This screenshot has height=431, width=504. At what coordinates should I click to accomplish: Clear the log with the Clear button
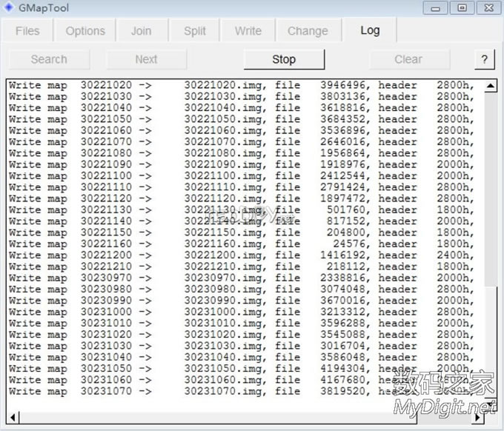[408, 59]
